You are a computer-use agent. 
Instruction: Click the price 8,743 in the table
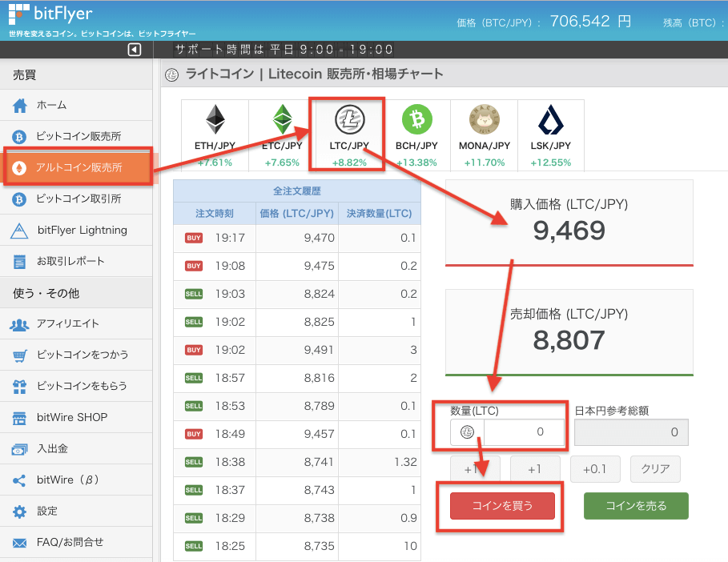(319, 490)
